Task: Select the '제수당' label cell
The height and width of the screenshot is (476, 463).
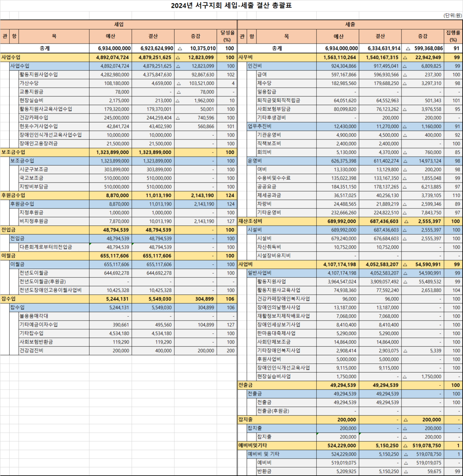Action: 286,83
